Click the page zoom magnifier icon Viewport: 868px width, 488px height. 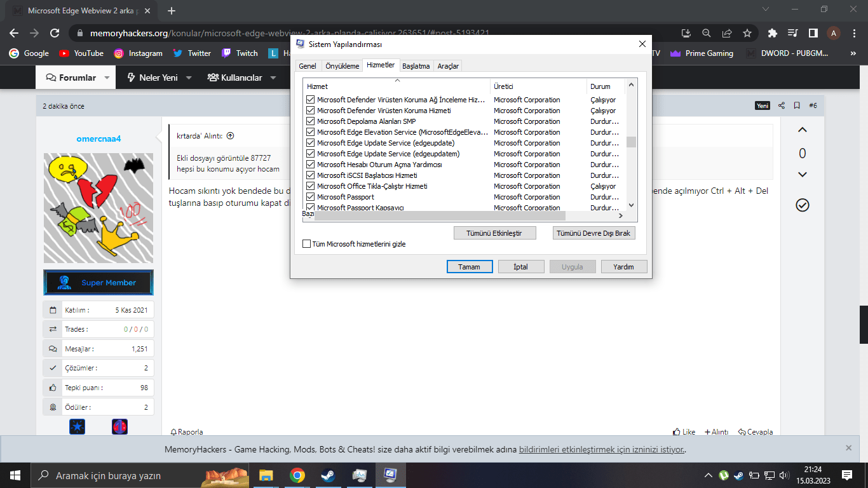pyautogui.click(x=706, y=33)
